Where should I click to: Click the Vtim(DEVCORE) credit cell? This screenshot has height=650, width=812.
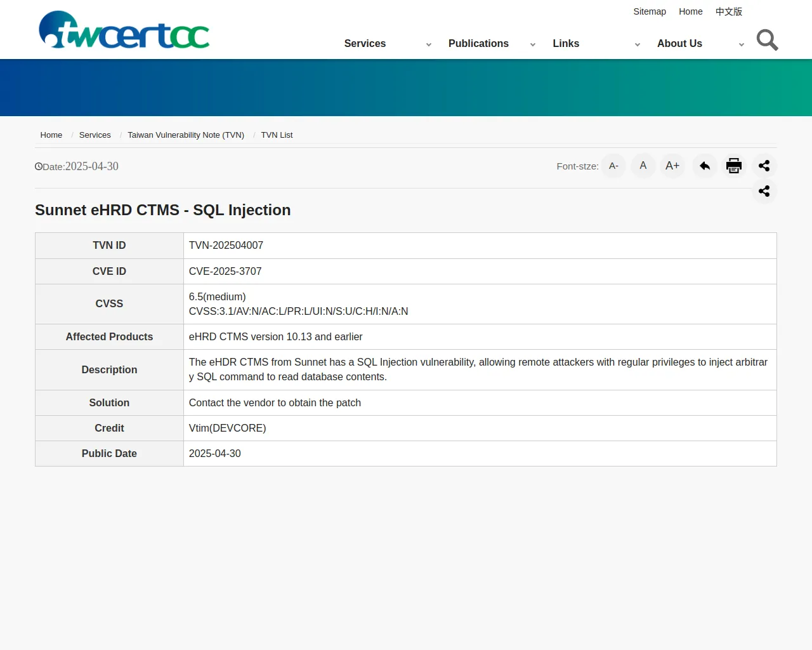(480, 428)
